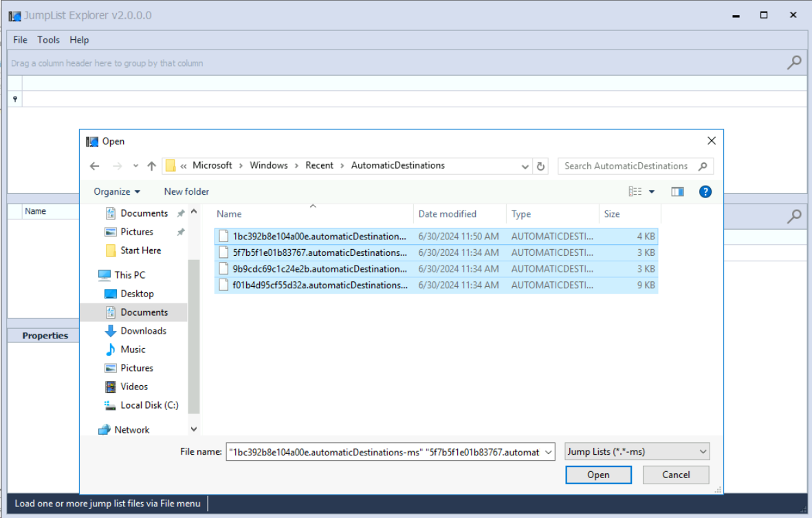
Task: Refresh the AutomaticDestinations folder view
Action: tap(540, 166)
